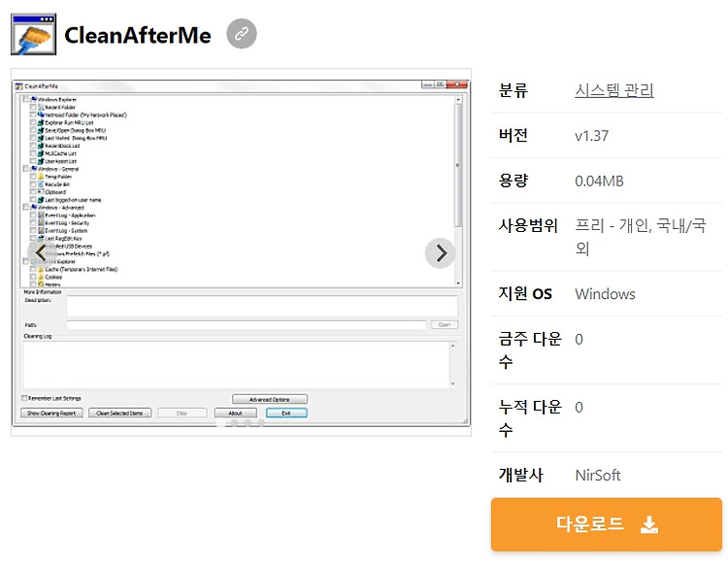The image size is (728, 563).
Task: Select the version value v1.37
Action: 591,136
